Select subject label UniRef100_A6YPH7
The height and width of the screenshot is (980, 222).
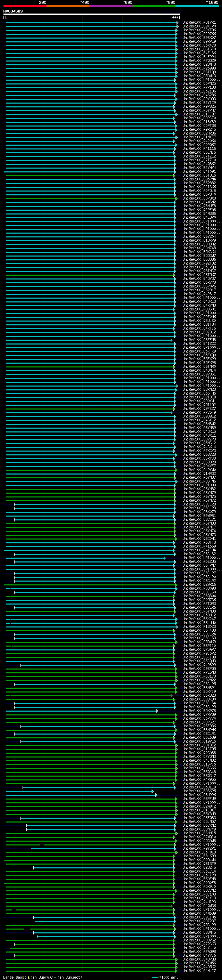point(199,110)
